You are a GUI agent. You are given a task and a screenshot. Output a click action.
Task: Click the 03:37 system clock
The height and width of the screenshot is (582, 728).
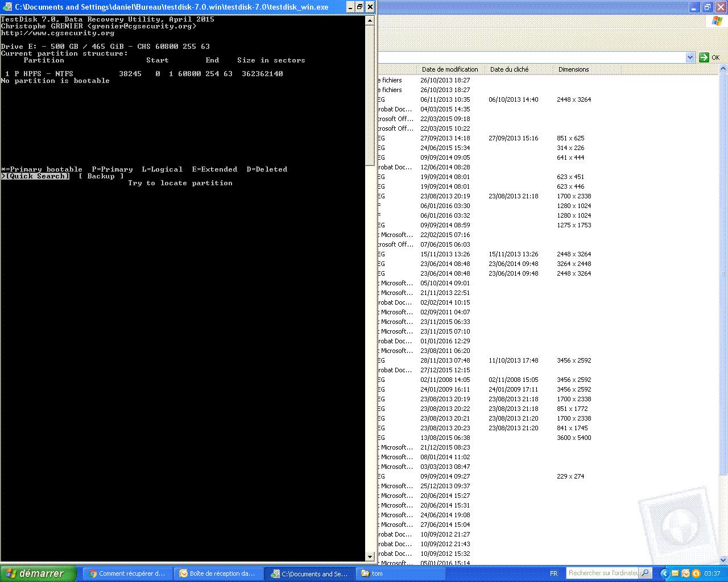(x=712, y=573)
